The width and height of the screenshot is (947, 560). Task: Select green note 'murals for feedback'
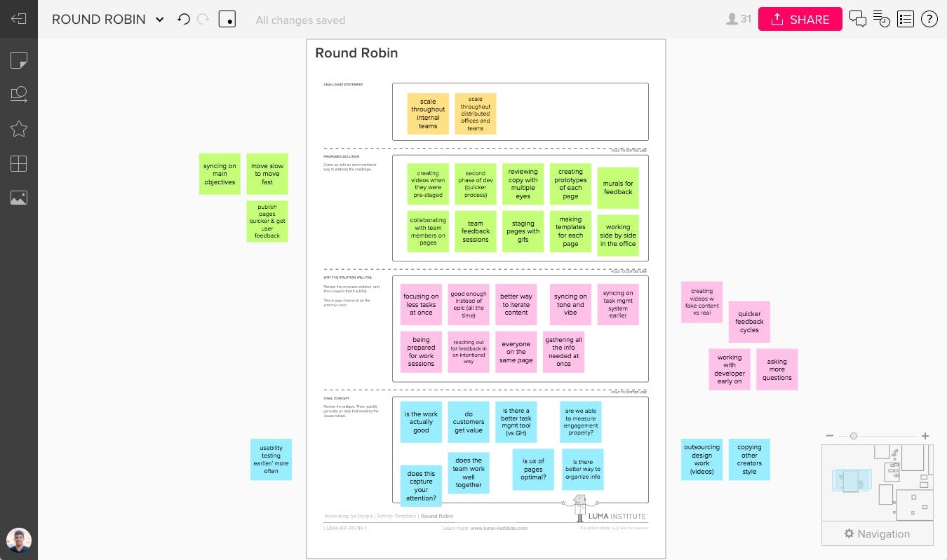(618, 188)
